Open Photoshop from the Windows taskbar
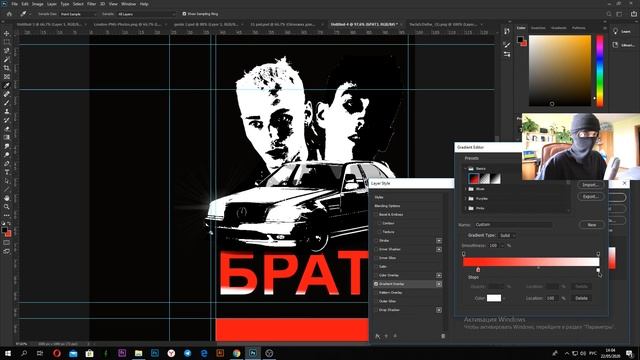 click(x=253, y=353)
